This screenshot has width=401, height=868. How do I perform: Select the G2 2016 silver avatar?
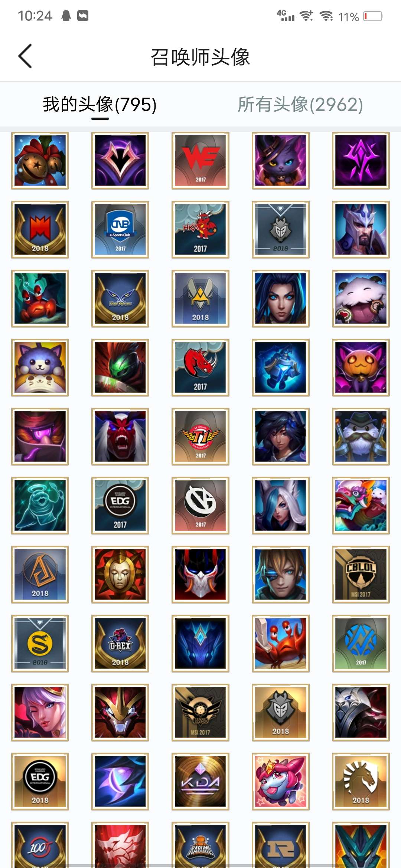[281, 230]
